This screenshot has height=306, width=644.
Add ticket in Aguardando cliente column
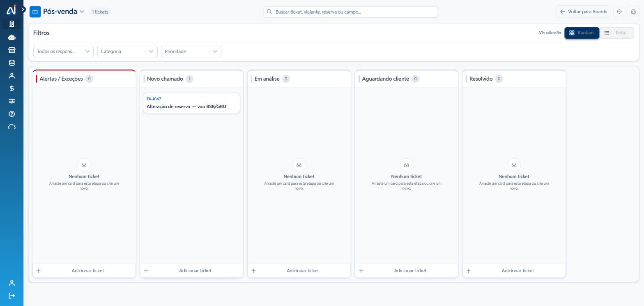tap(407, 271)
